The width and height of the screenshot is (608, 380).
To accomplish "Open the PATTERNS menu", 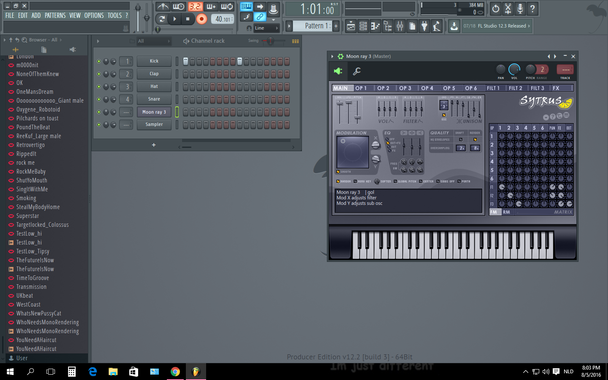I will [55, 16].
